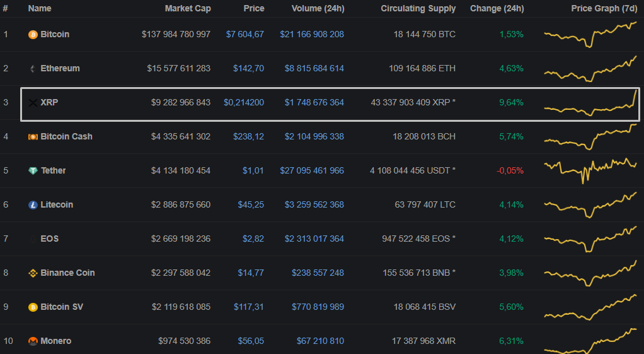Sort by Volume (24h) column header
Viewport: 644px width, 354px height.
(x=318, y=8)
